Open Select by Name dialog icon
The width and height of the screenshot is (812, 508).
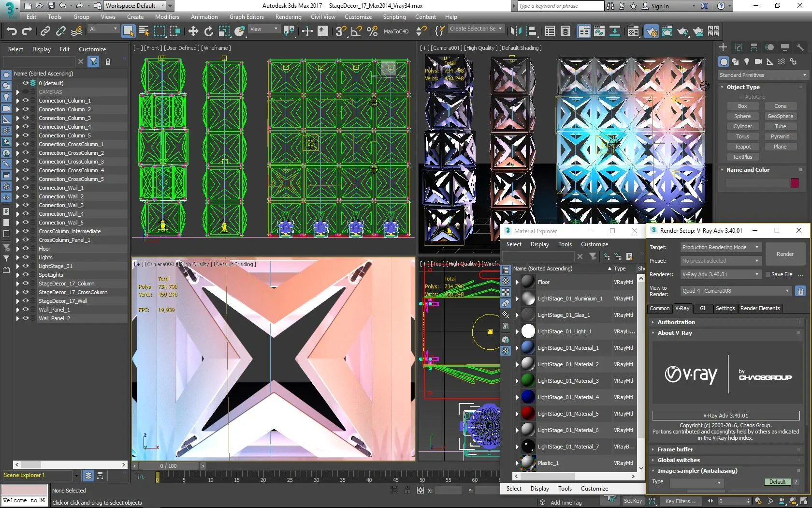click(x=144, y=31)
